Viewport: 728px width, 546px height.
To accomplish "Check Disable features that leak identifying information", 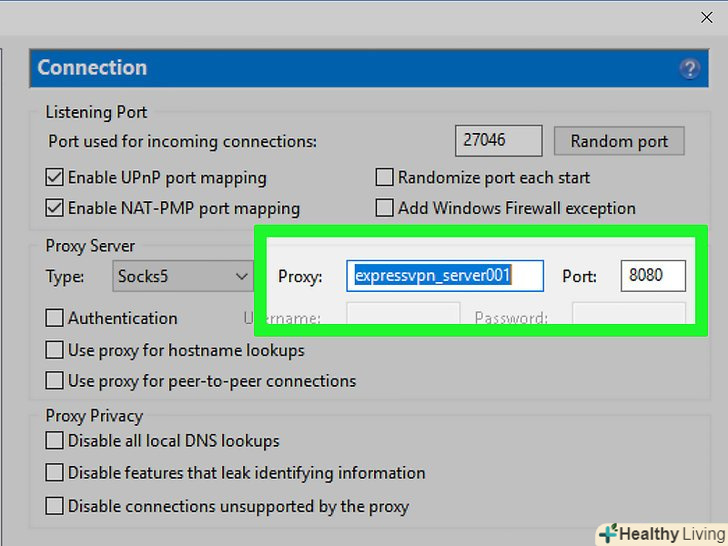I will click(x=54, y=473).
